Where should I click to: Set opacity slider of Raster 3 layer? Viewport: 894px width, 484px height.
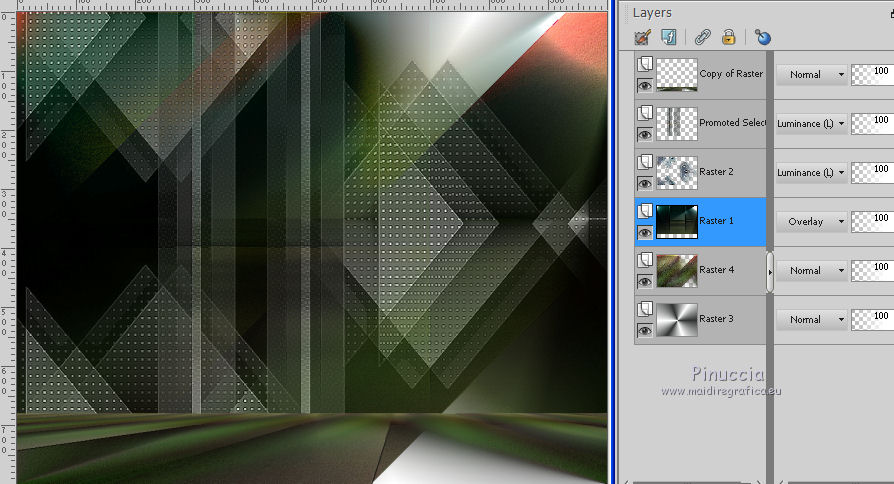click(872, 320)
